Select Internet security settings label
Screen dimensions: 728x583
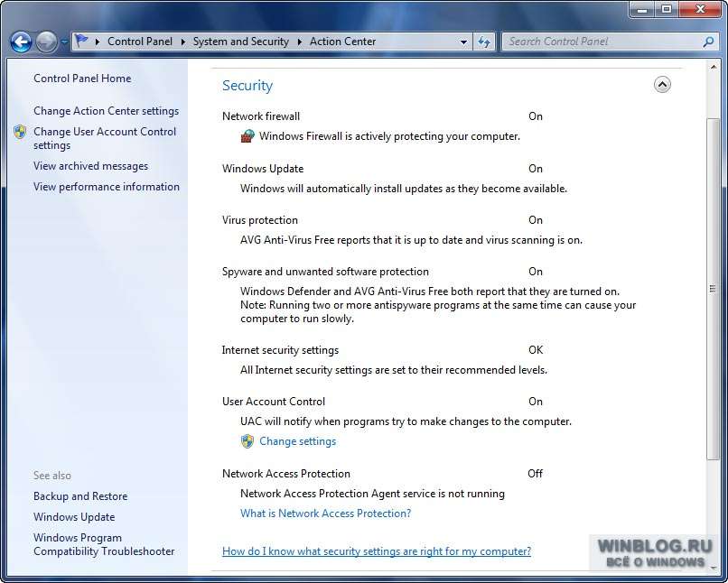(280, 350)
